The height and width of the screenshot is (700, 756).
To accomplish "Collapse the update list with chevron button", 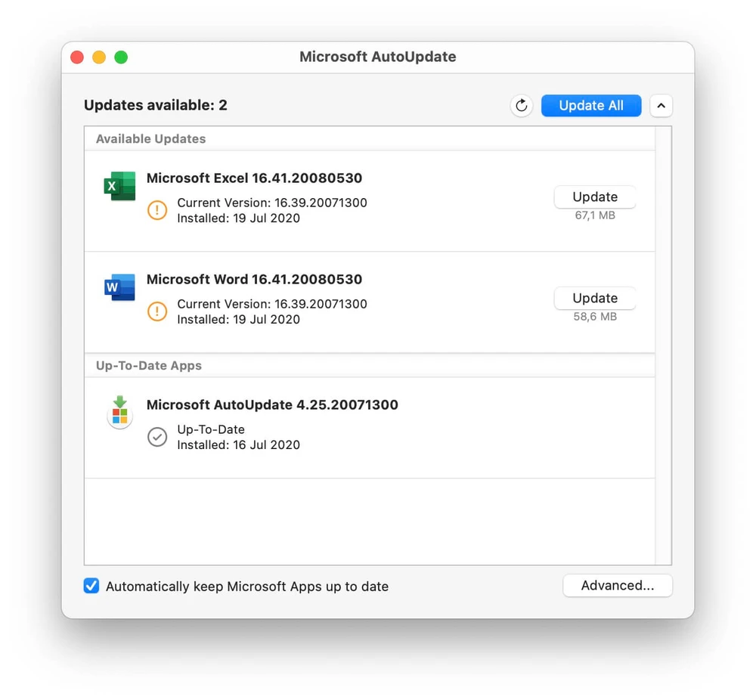I will (661, 106).
